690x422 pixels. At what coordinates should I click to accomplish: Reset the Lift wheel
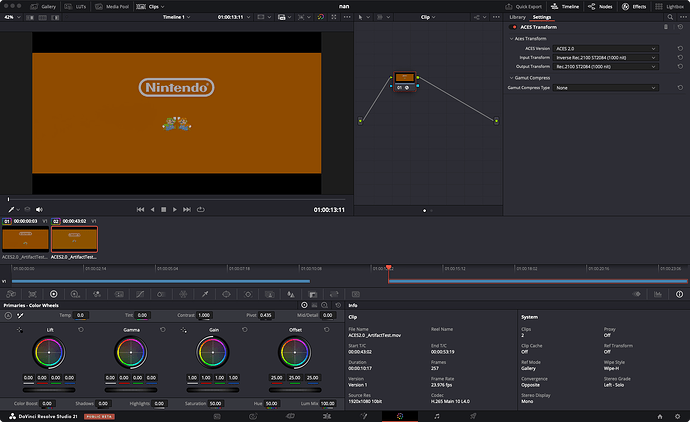click(x=81, y=330)
